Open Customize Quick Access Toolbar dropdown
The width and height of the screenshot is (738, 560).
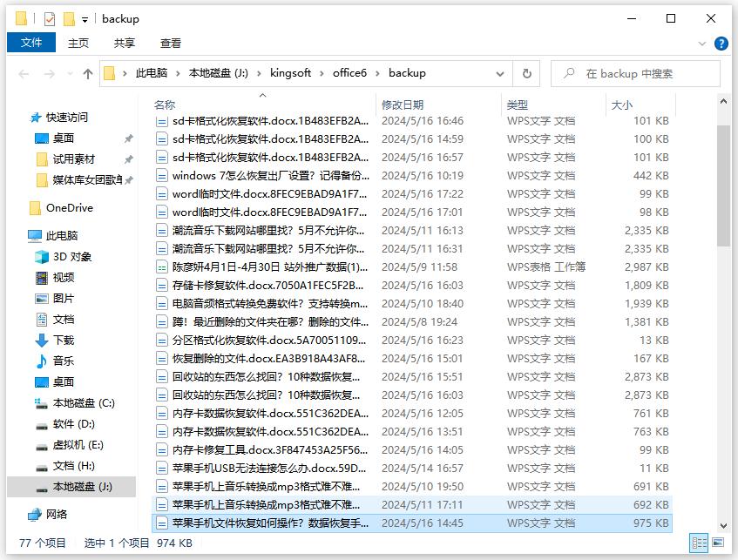click(x=85, y=18)
